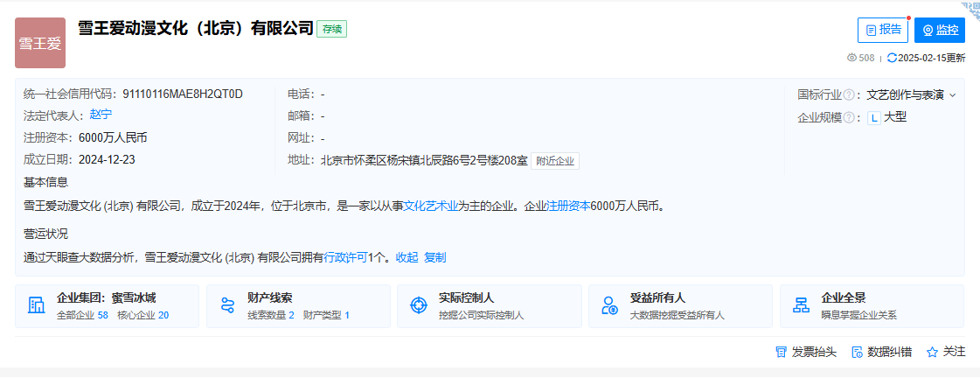This screenshot has width=980, height=378.
Task: Open 数据纠错 data correction link
Action: [x=890, y=353]
